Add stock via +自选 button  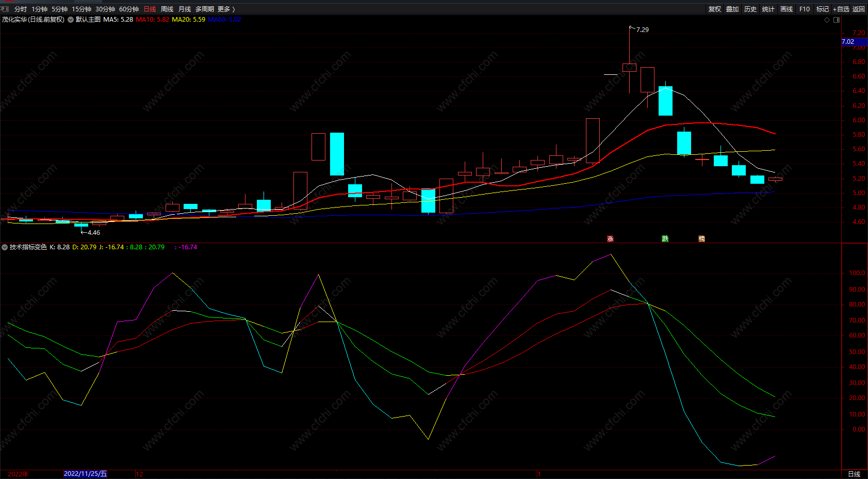841,9
